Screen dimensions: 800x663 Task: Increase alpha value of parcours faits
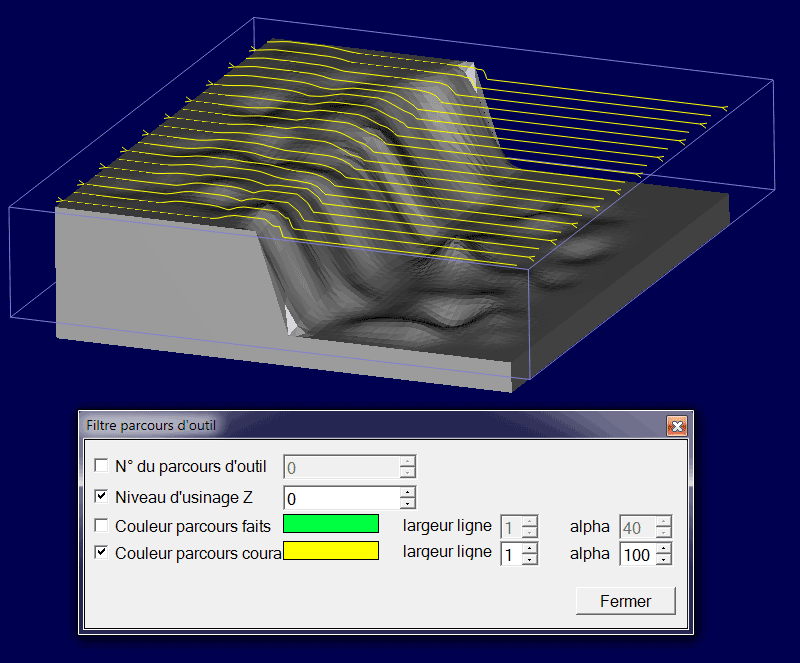pos(664,522)
